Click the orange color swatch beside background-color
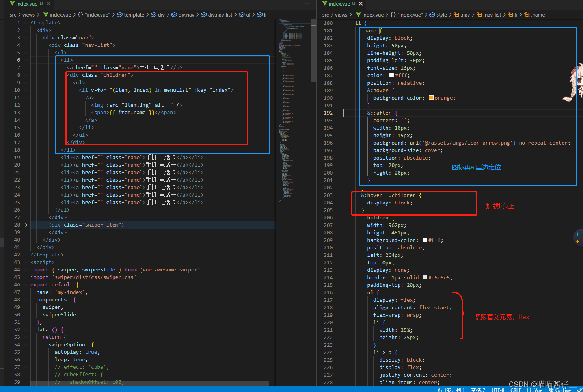Screen dimensions: 583x392 coord(432,98)
